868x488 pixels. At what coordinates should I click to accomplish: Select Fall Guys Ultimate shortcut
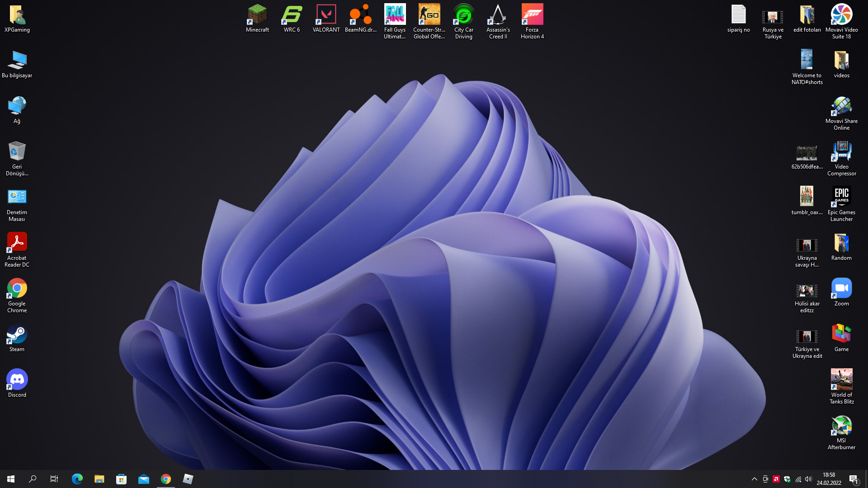coord(395,22)
